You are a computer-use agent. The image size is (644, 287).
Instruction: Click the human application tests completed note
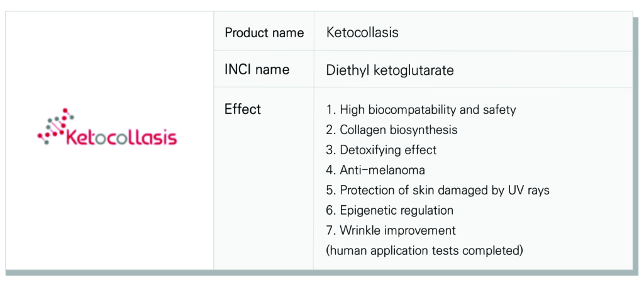click(x=425, y=250)
